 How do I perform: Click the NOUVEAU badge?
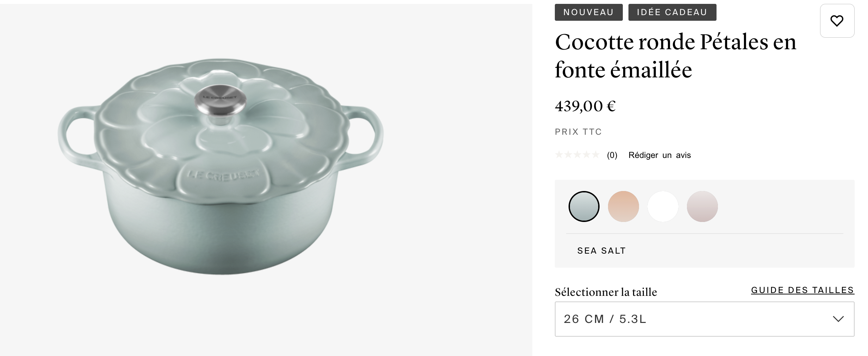588,12
